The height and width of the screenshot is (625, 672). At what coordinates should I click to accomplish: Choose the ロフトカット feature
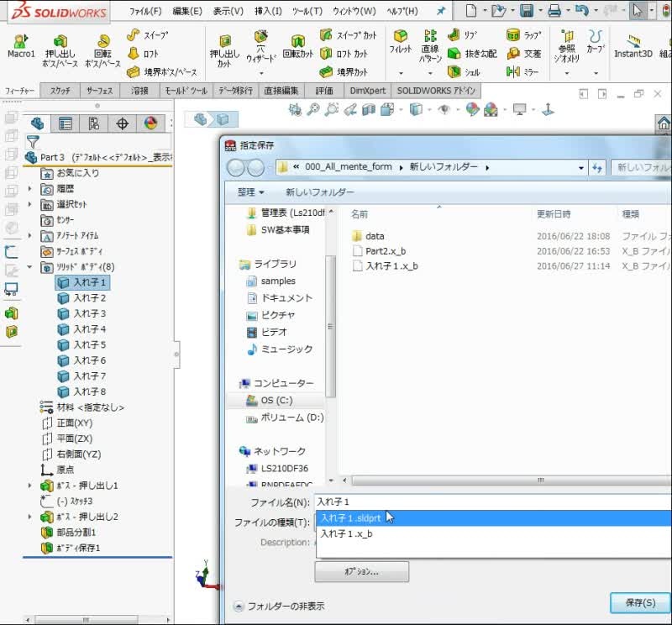point(344,54)
